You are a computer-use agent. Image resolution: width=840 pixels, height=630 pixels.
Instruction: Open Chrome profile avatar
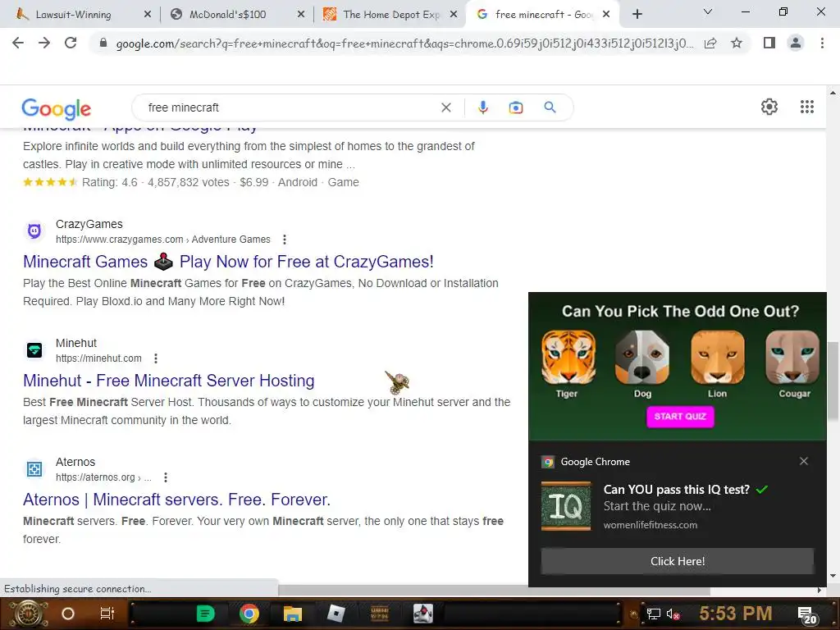[x=796, y=43]
